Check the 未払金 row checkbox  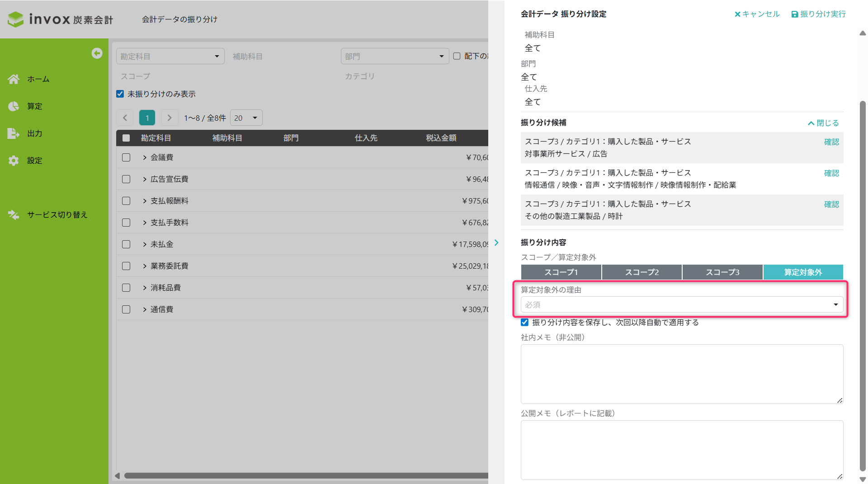point(126,244)
